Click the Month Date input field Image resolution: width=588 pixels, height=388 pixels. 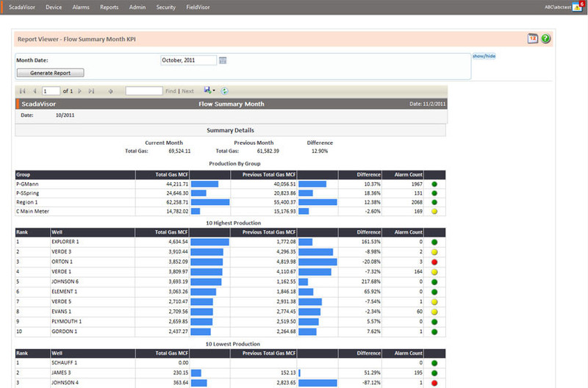click(188, 60)
